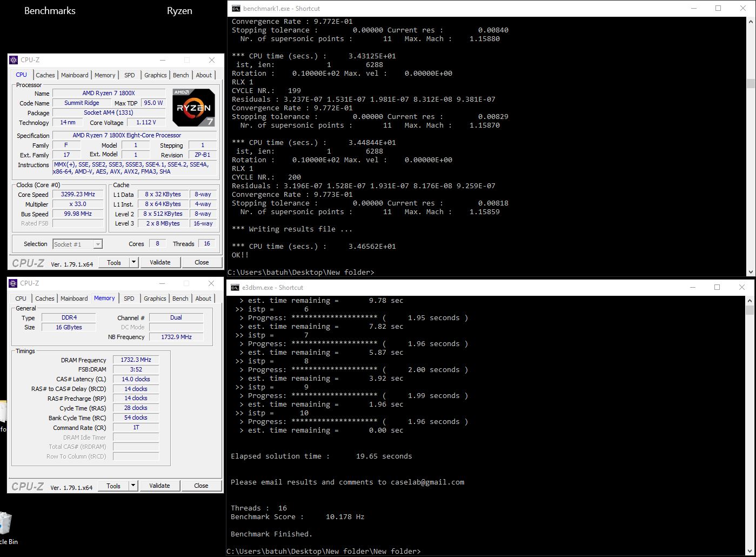Click the CPU-Z title icon in upper window
Image resolution: width=756 pixels, height=557 pixels.
click(x=14, y=60)
